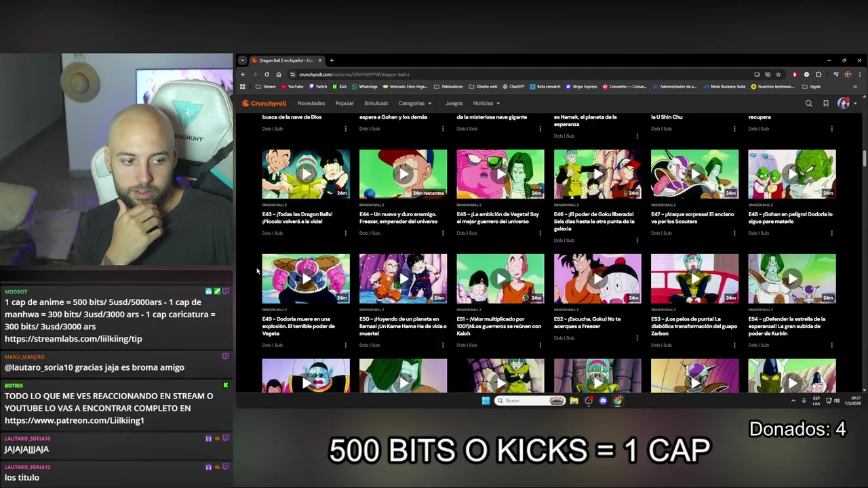Open the Juegos menu item
The image size is (868, 488).
pos(454,104)
